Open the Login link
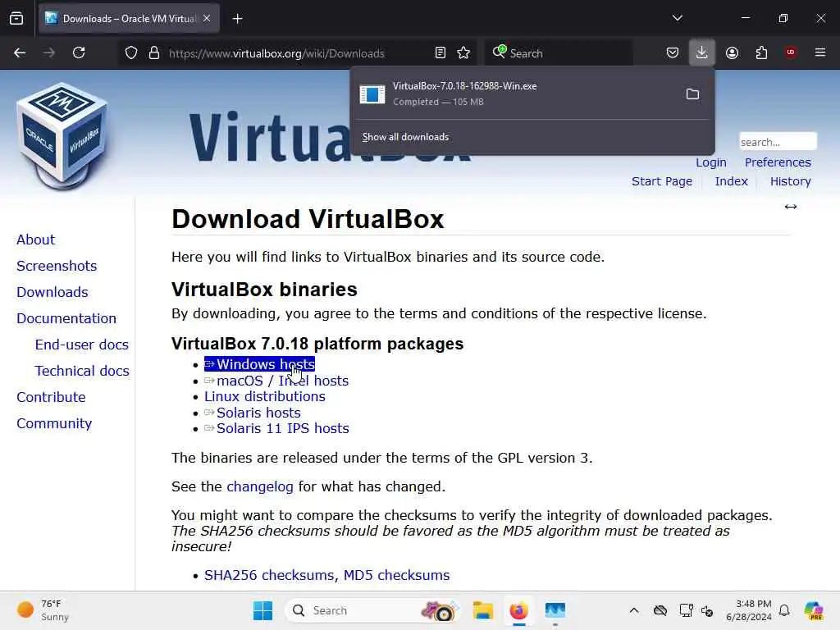The width and height of the screenshot is (840, 630). 711,162
